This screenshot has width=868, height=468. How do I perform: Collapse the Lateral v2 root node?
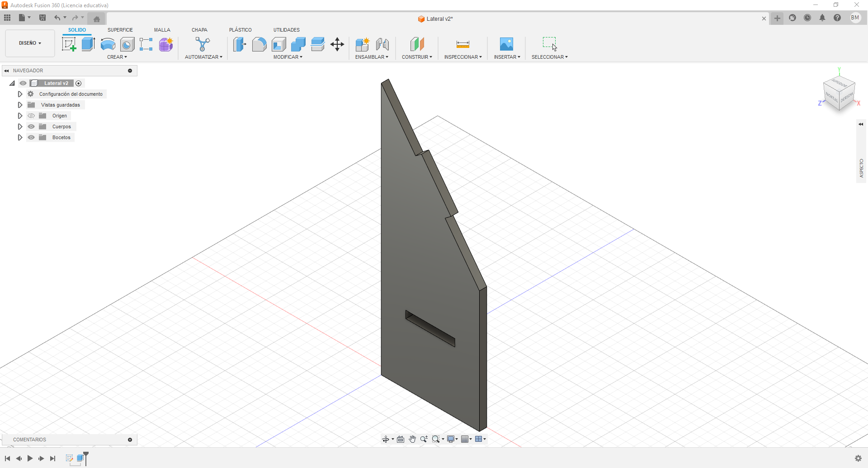tap(12, 83)
